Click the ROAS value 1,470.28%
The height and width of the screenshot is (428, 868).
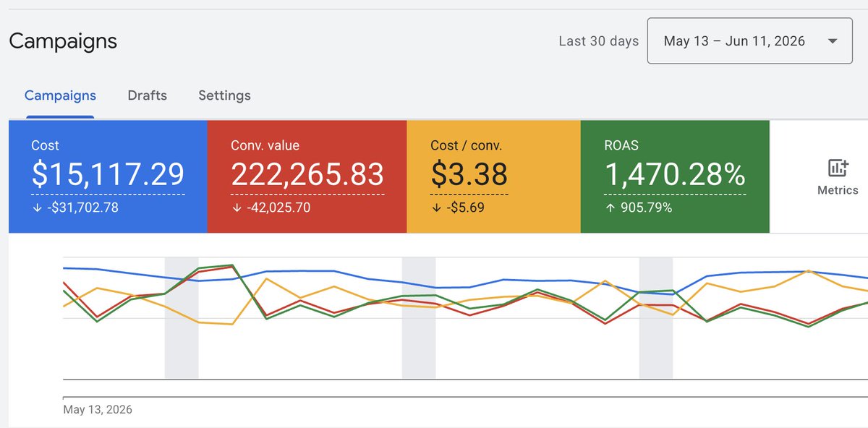(674, 174)
